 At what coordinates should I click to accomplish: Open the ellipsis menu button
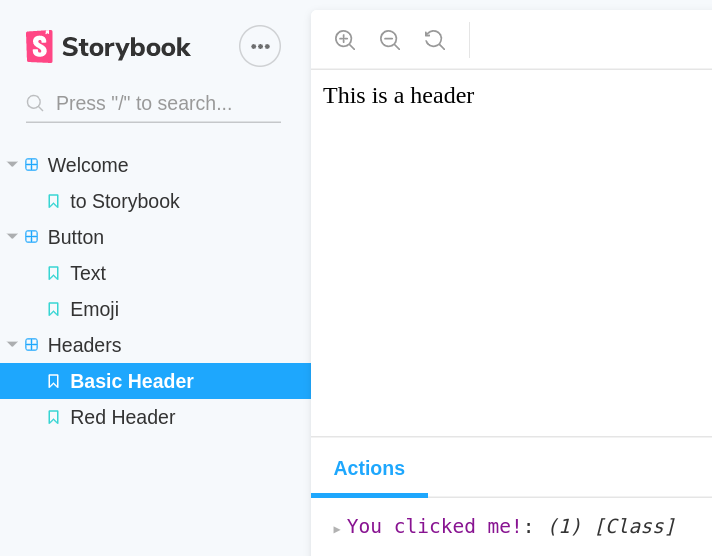pos(260,46)
